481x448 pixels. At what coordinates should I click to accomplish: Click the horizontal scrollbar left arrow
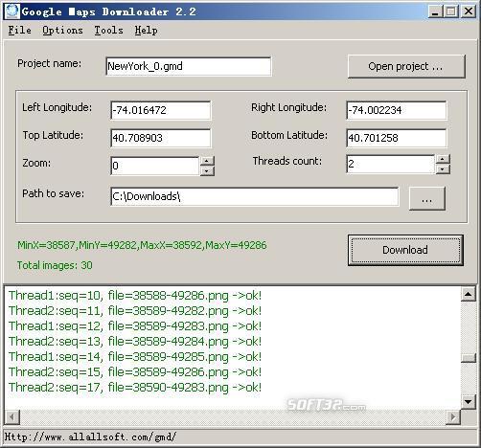[12, 416]
